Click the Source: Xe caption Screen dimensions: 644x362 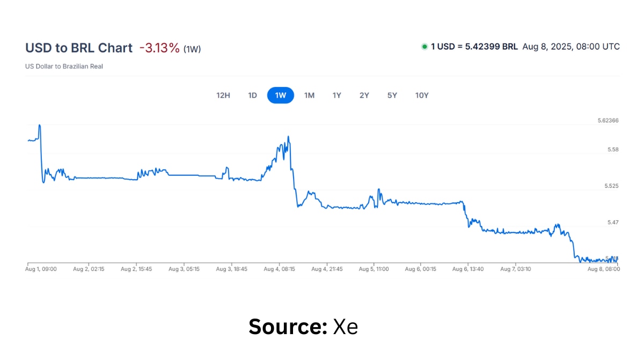[303, 327]
